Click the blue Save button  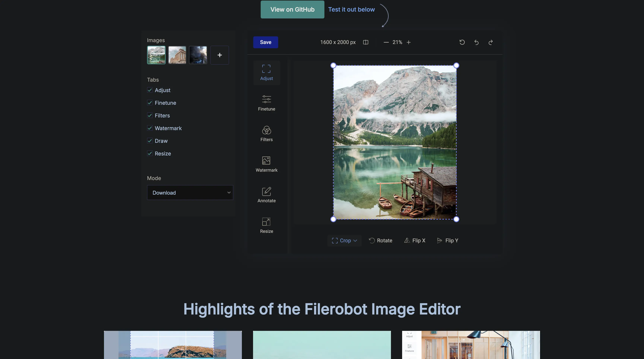click(x=266, y=42)
